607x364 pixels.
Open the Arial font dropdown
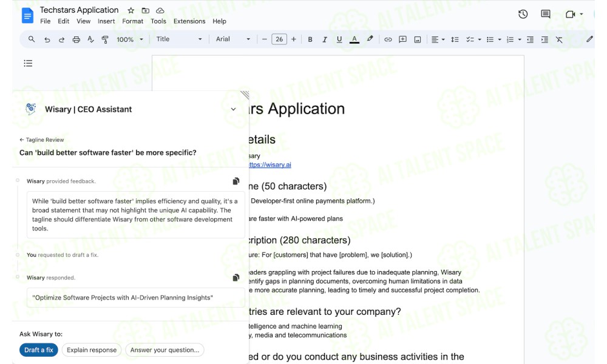pyautogui.click(x=232, y=39)
